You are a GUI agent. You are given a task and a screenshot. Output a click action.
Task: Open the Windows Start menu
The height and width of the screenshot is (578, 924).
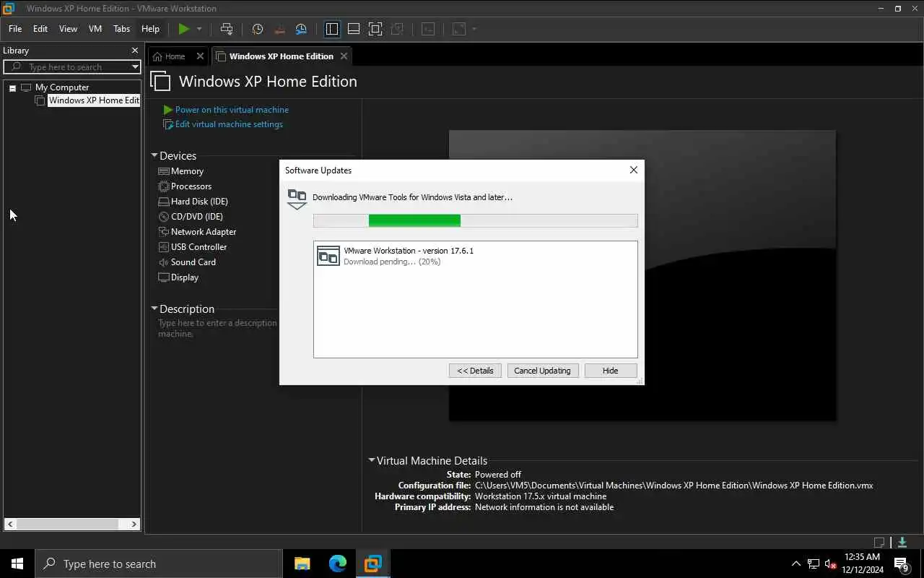[x=17, y=564]
